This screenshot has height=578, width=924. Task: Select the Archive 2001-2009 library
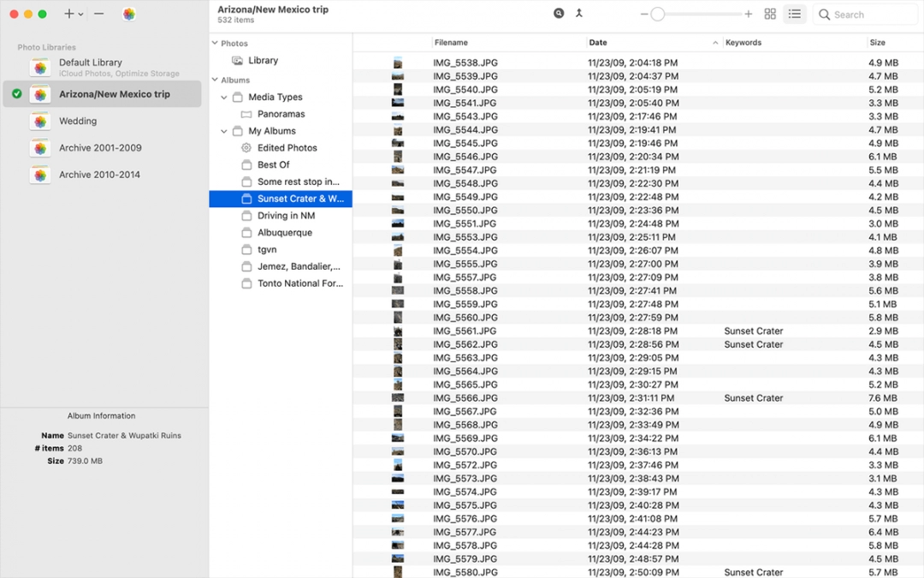click(x=100, y=148)
